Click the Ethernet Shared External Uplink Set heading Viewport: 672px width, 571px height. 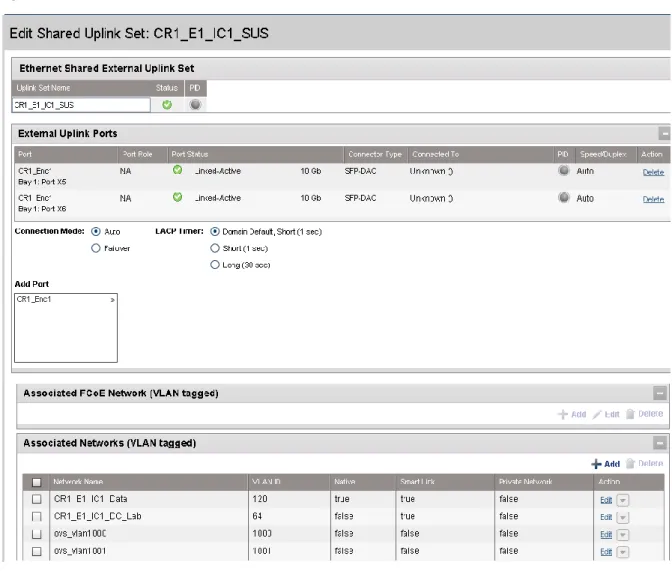[x=107, y=69]
